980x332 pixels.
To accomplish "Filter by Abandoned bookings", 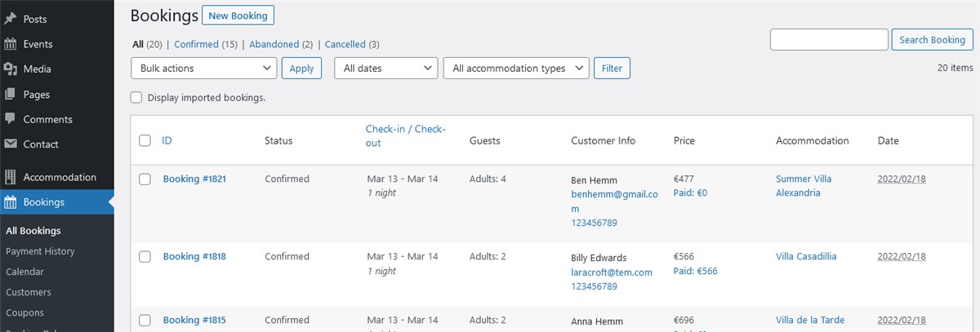I will click(274, 44).
